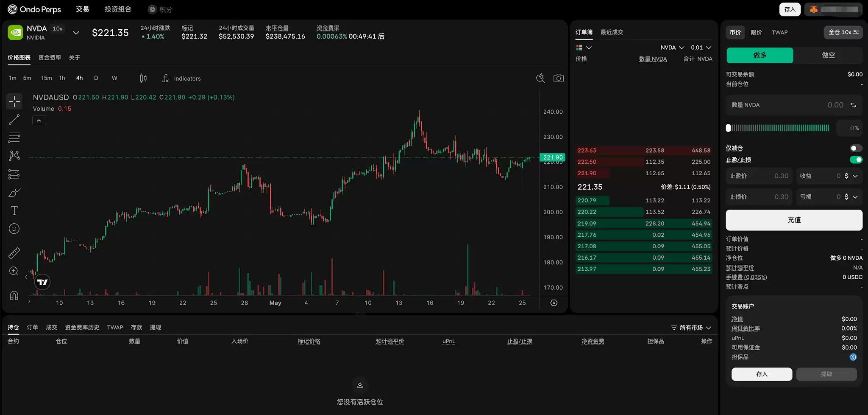Viewport: 868px width, 415px height.
Task: Select the TWAP order type tab
Action: (x=779, y=32)
